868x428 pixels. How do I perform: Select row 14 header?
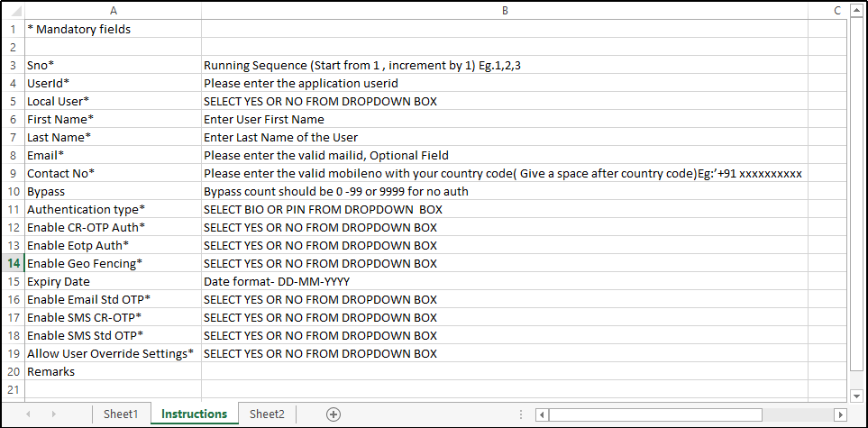click(13, 263)
